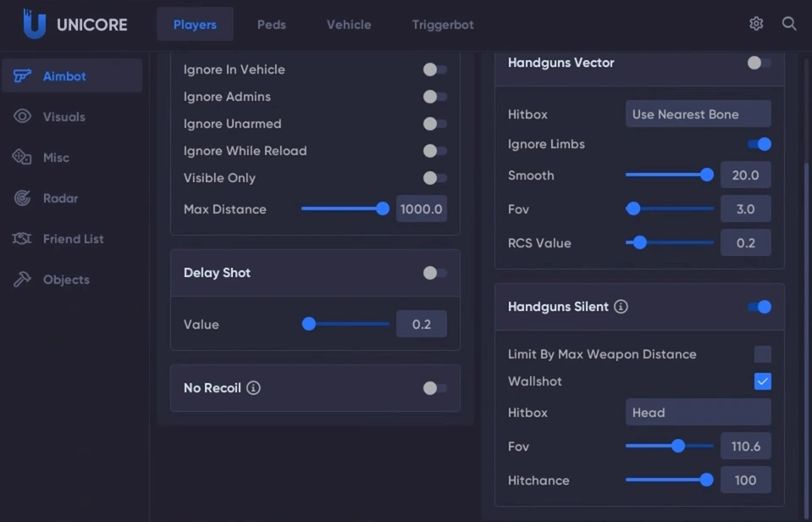Open the Hitbox dropdown showing Head
Image resolution: width=812 pixels, height=522 pixels.
point(698,413)
